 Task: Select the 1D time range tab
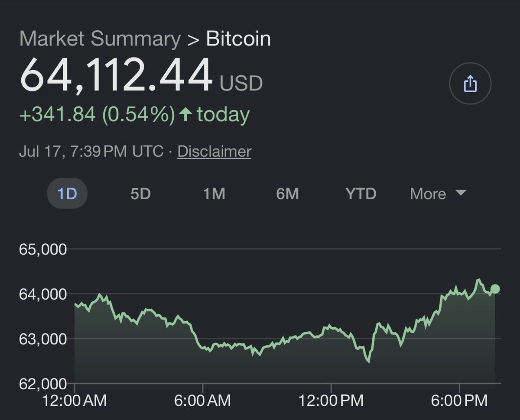click(67, 194)
